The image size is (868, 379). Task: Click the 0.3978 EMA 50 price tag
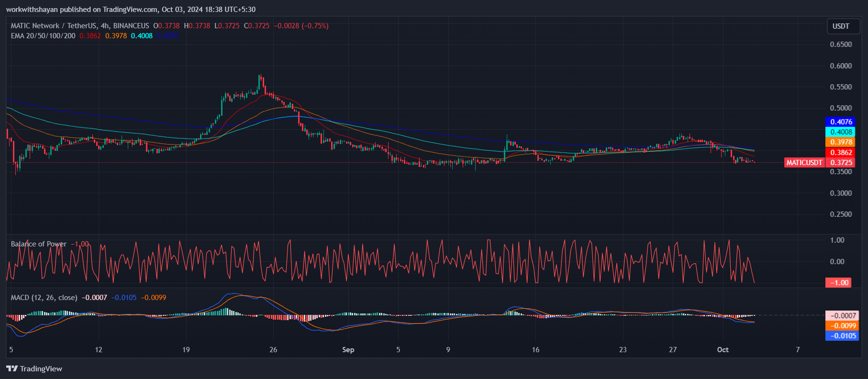click(841, 142)
